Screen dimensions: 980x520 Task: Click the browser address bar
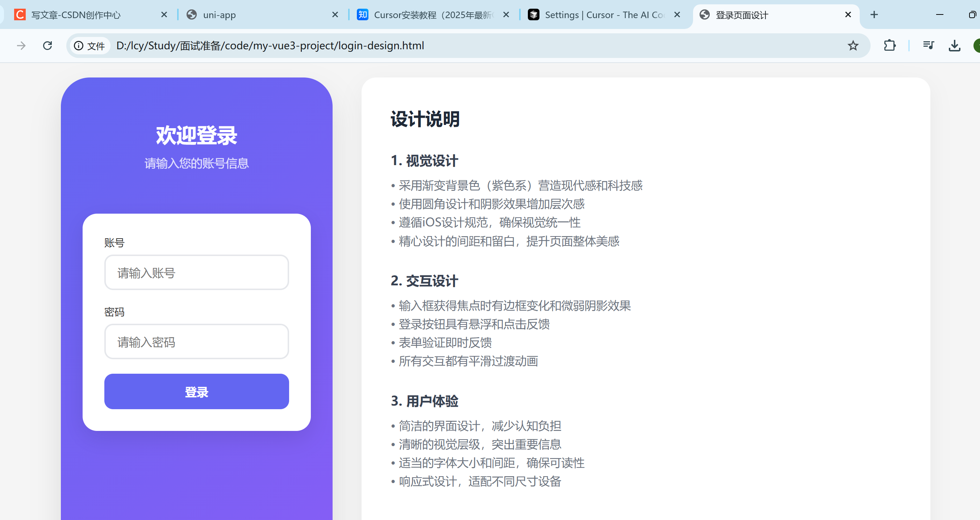point(456,45)
